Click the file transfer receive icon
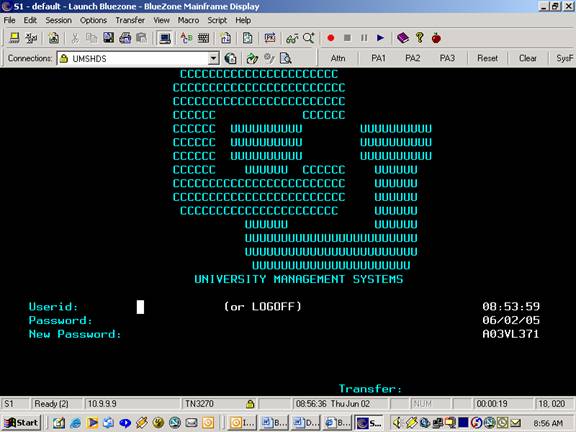576x432 pixels. tap(248, 38)
